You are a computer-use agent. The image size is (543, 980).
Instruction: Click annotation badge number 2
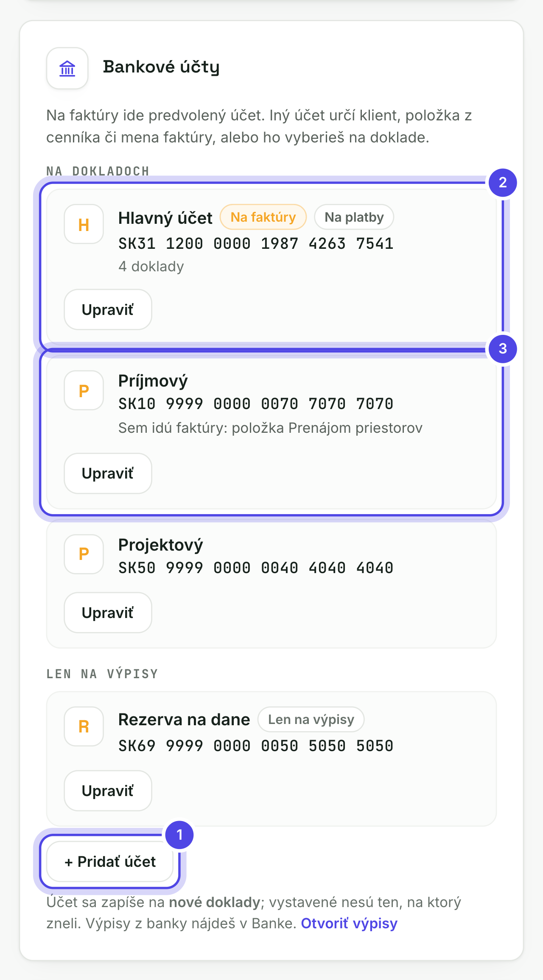(x=503, y=183)
